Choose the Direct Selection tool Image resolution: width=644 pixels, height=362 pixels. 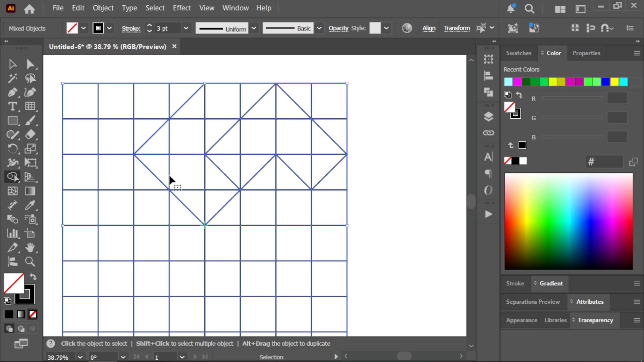click(x=30, y=64)
